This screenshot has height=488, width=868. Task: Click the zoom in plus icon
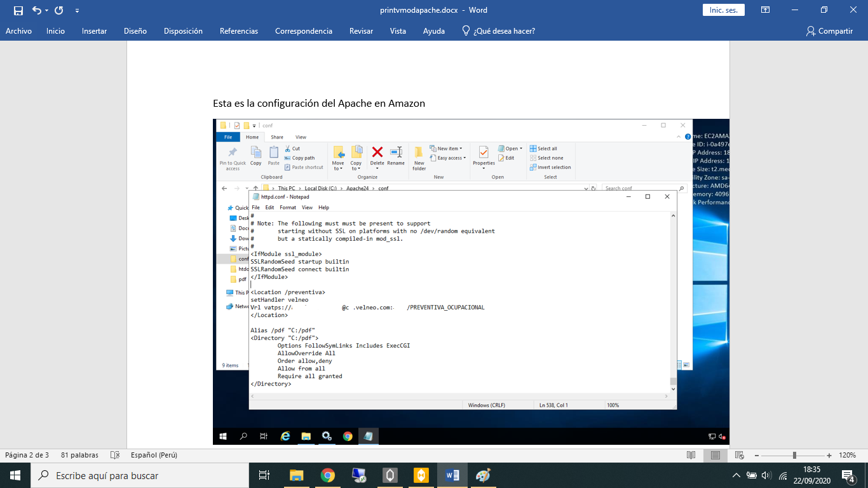pos(829,456)
